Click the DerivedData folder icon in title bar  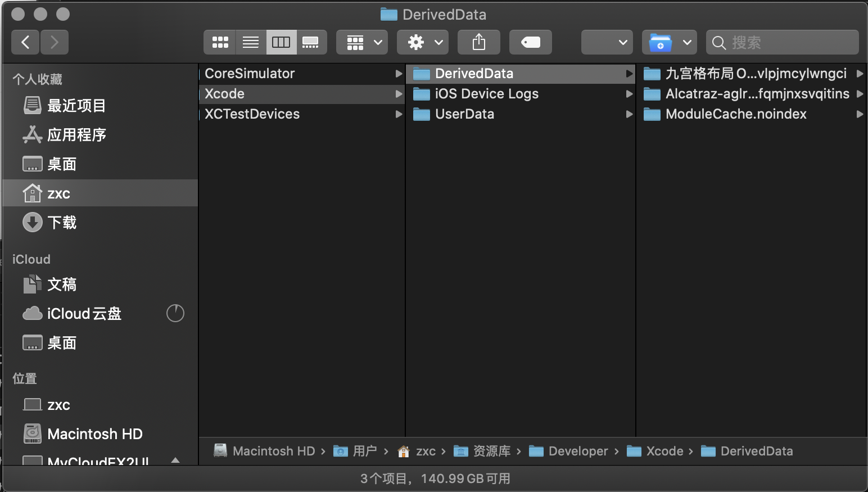388,15
